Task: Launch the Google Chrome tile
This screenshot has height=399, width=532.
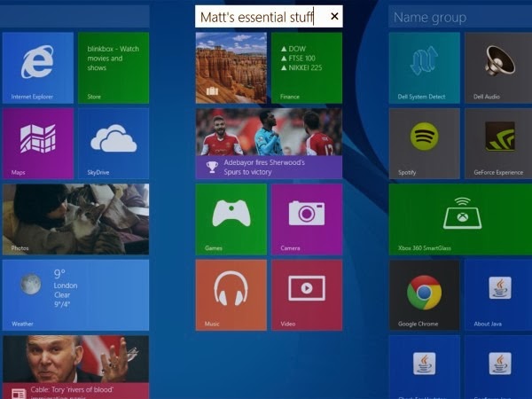Action: pyautogui.click(x=425, y=295)
